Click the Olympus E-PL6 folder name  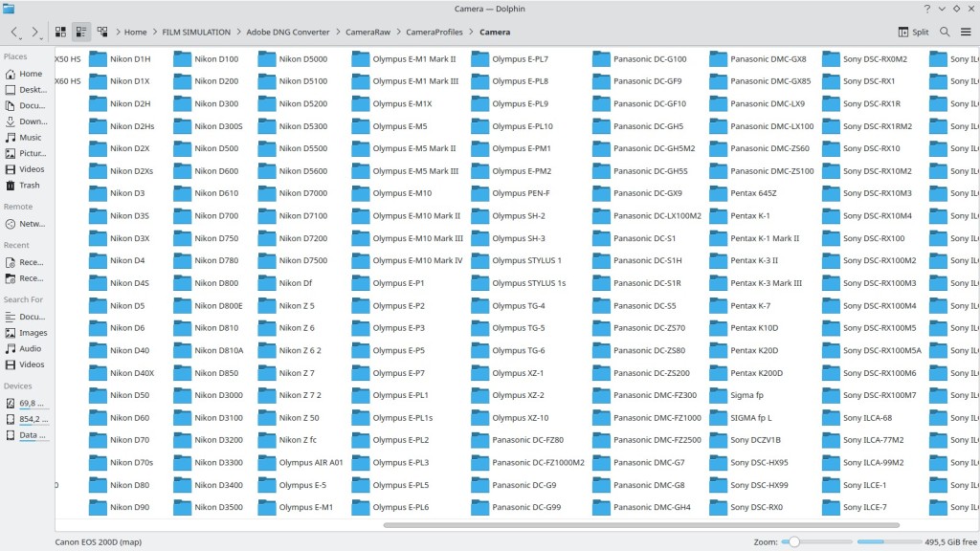[x=401, y=507]
